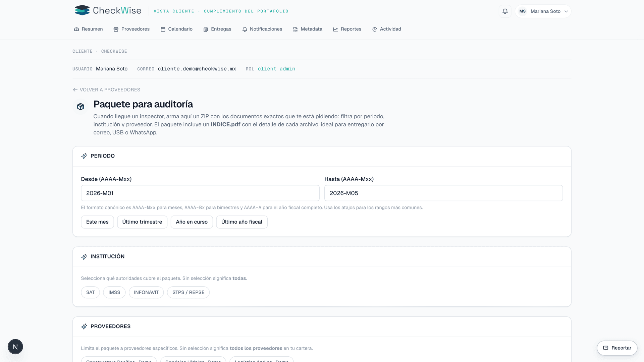Click the sparkle icon next to PROVEEDORES
This screenshot has width=644, height=362.
click(84, 326)
